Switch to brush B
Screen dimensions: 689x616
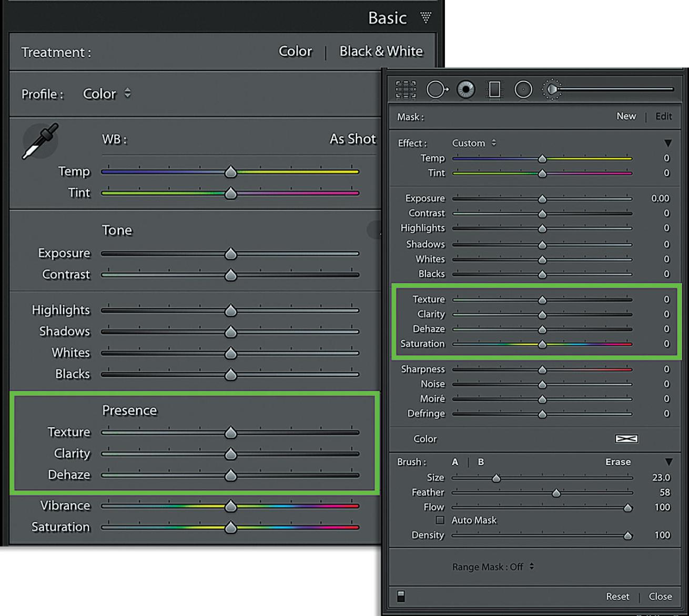[480, 462]
